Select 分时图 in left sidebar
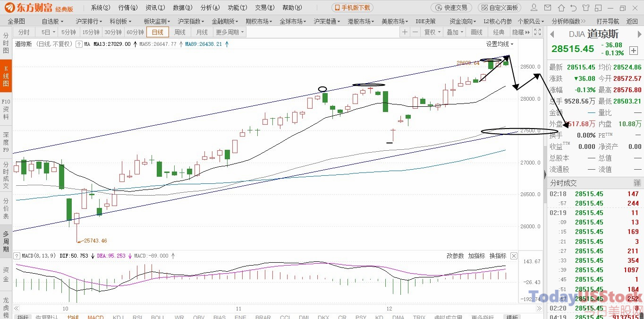644x319 pixels. tap(6, 43)
